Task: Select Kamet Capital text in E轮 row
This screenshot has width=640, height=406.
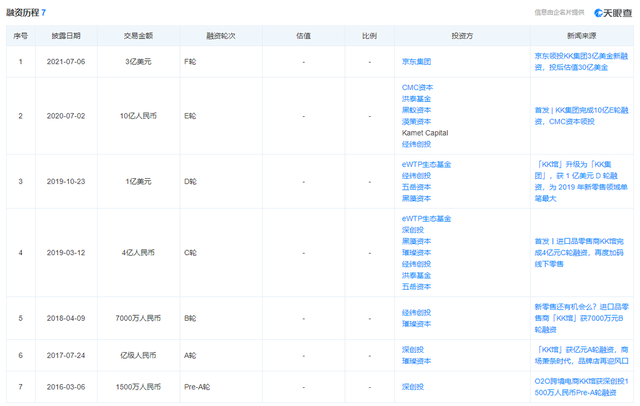Action: pyautogui.click(x=425, y=133)
